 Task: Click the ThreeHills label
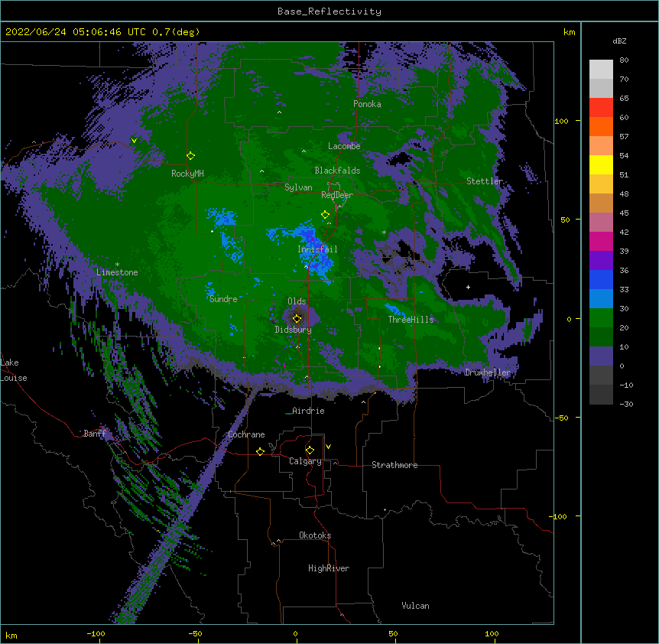(x=411, y=320)
